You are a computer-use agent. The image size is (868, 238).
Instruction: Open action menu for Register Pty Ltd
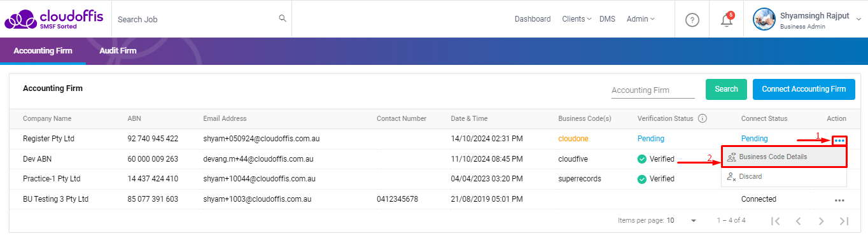[839, 140]
